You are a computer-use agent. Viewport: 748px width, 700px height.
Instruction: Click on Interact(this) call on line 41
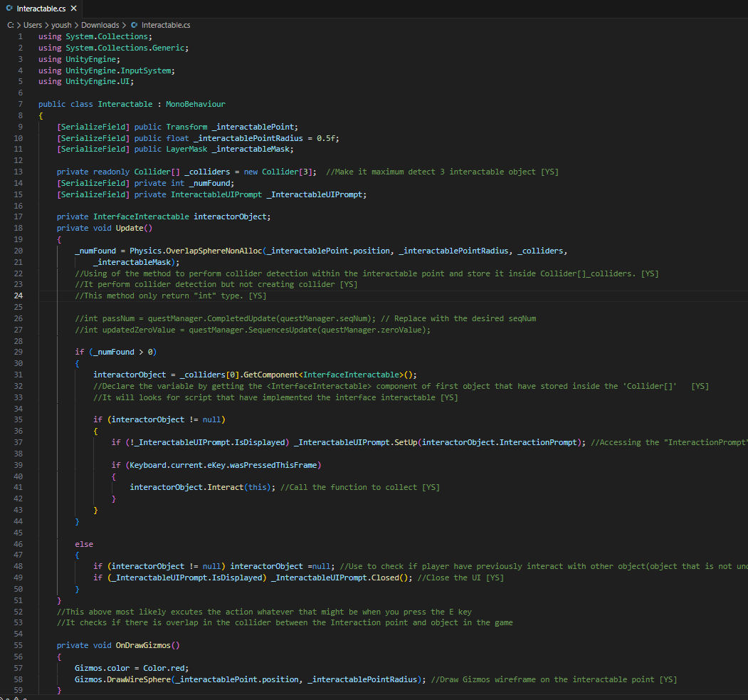238,487
